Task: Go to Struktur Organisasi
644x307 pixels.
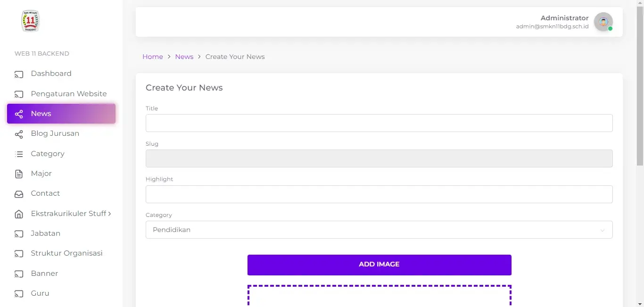Action: pos(61,253)
